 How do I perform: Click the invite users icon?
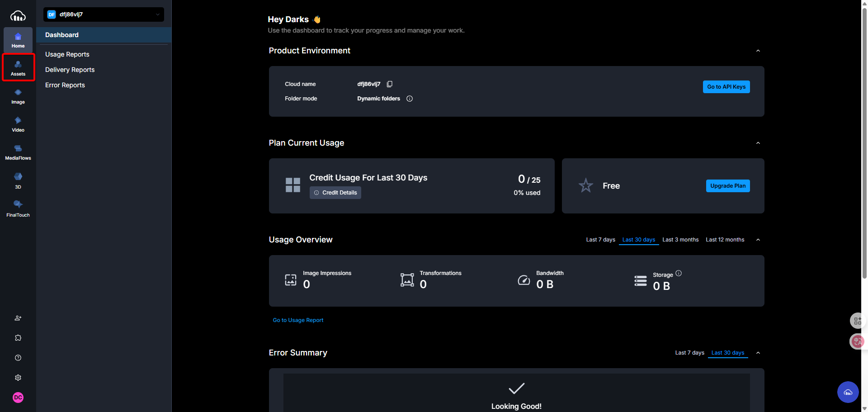(x=18, y=318)
